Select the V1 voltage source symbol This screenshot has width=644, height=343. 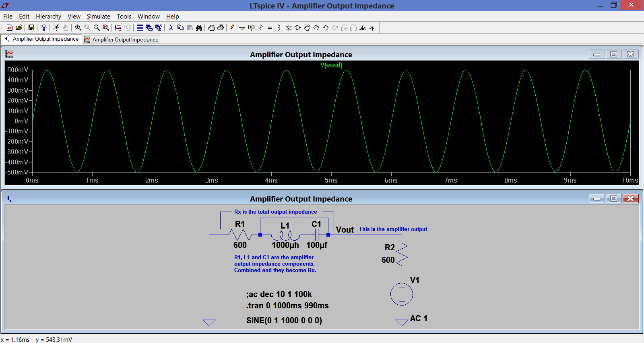pyautogui.click(x=402, y=294)
